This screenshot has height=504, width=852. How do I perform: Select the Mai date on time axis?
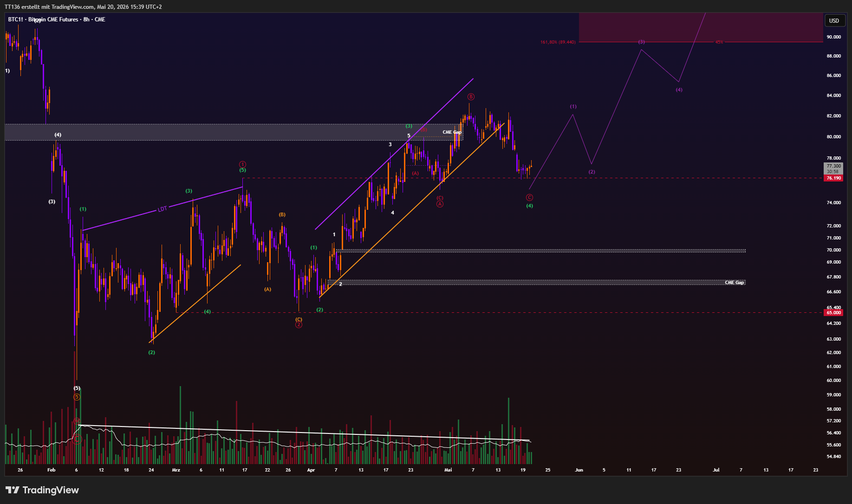[448, 470]
